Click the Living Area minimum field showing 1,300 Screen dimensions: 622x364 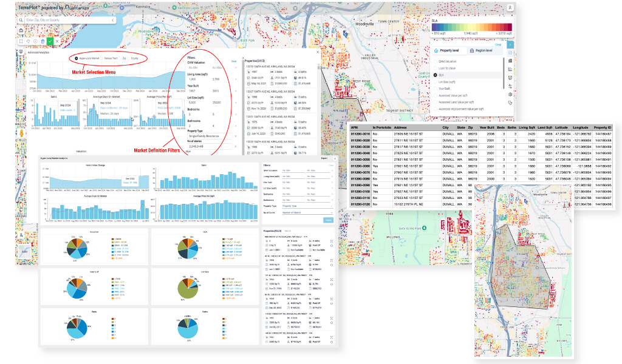pos(197,79)
